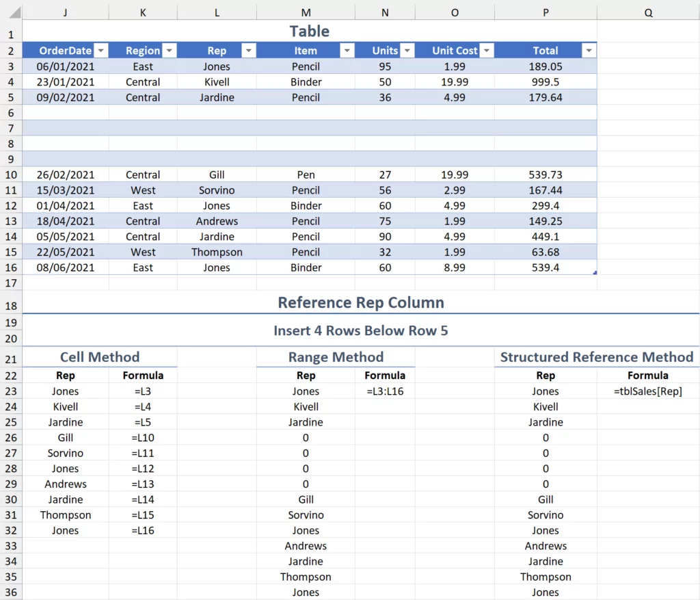Select column J header
Screen dimensions: 700x600
pyautogui.click(x=65, y=12)
